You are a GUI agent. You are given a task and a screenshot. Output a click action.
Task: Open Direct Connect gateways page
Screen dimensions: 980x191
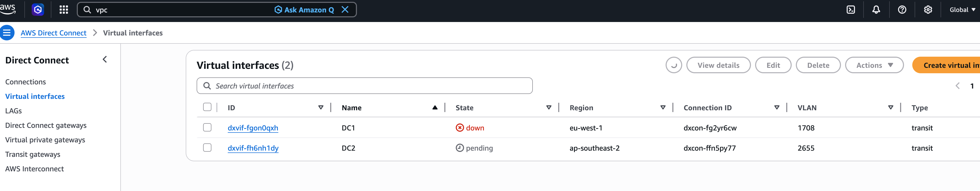[x=46, y=125]
